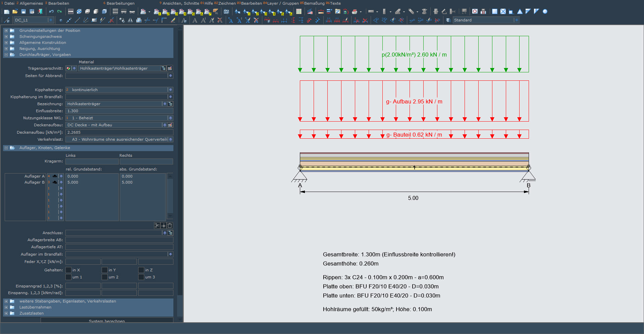Expand Grundeinstellungen der Position section
This screenshot has width=644, height=334.
tap(6, 30)
